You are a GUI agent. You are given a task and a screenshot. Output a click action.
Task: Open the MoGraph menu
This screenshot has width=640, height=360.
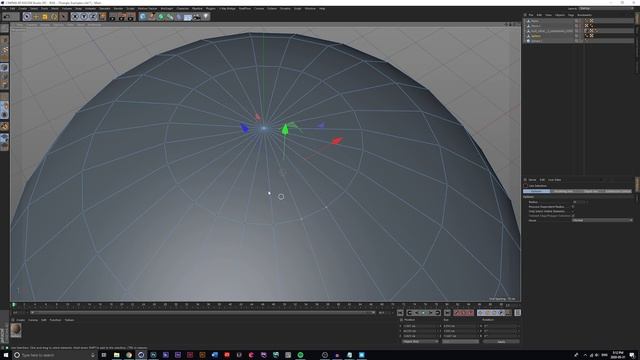click(167, 9)
